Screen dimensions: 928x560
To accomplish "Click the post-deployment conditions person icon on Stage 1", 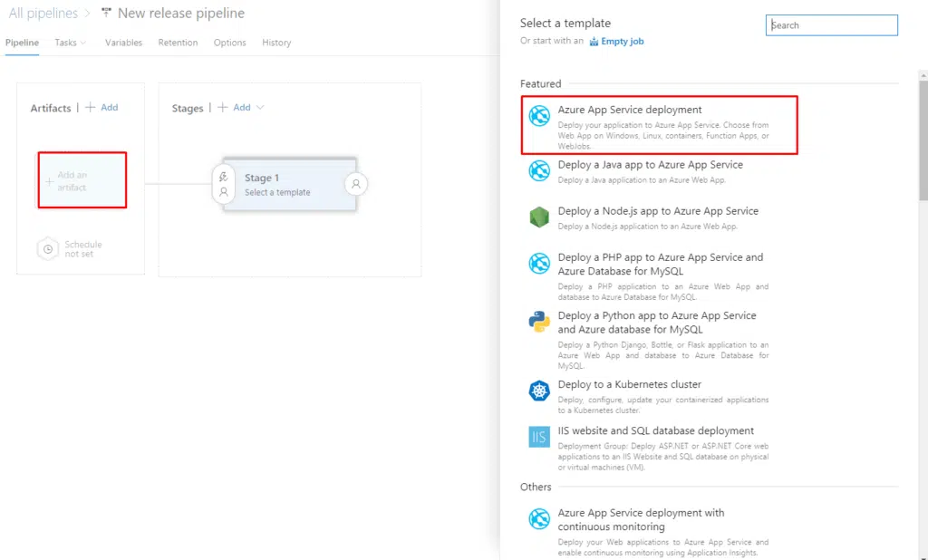I will tap(355, 184).
